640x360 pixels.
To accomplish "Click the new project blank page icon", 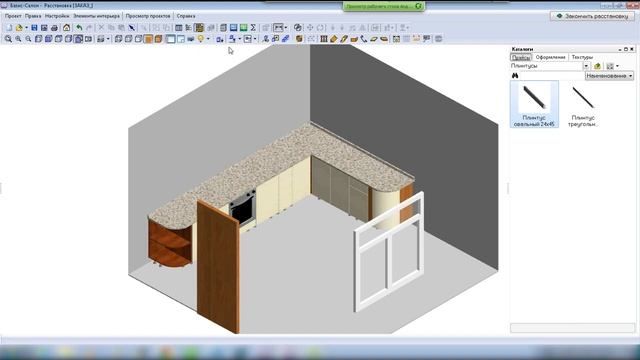I will (9, 28).
